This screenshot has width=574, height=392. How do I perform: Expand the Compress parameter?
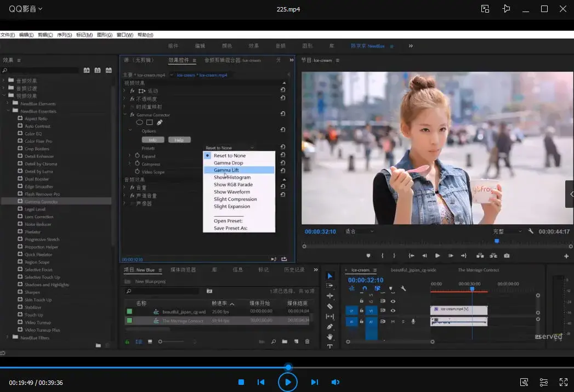[130, 164]
